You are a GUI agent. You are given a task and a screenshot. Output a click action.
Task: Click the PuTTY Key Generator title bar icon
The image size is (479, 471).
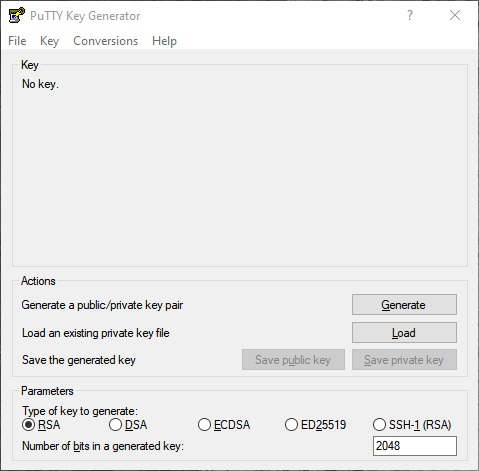click(x=17, y=15)
